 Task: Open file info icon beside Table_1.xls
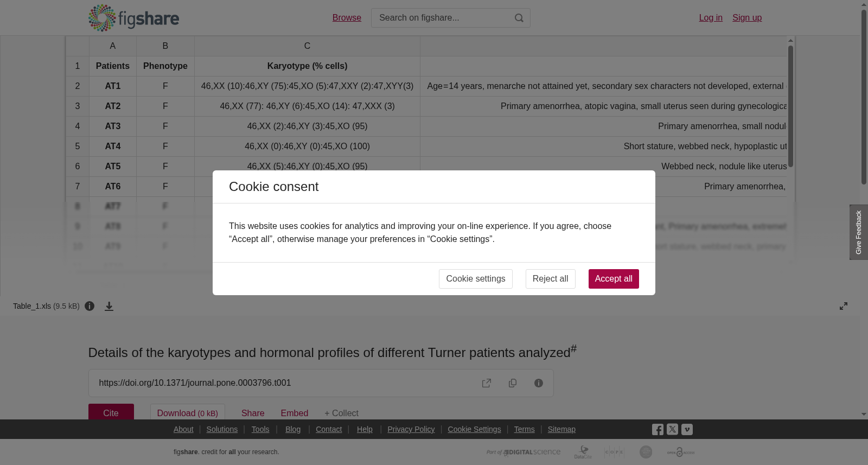[x=90, y=306]
